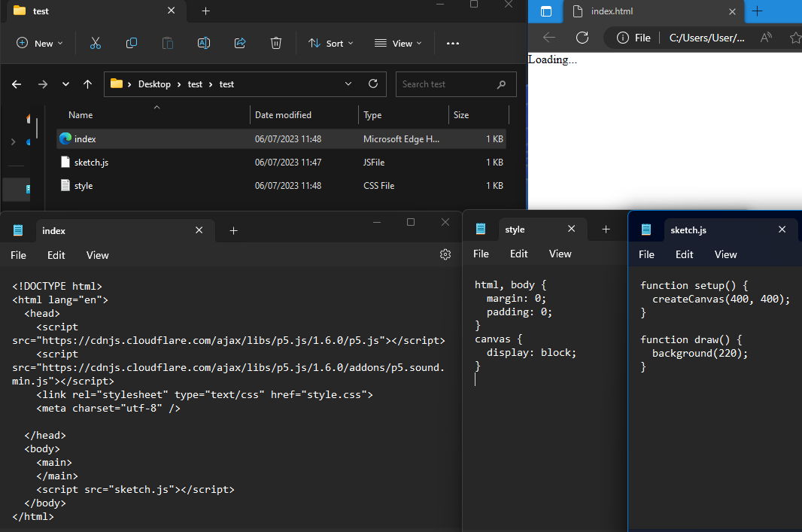This screenshot has height=532, width=802.
Task: Open View menu in index Notepad window
Action: click(x=97, y=255)
